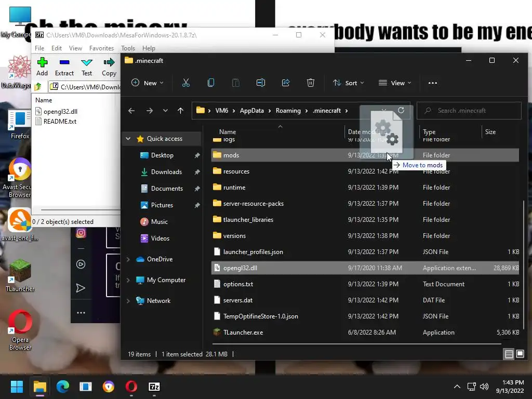Switch to large thumbnails view icon
532x399 pixels.
520,354
